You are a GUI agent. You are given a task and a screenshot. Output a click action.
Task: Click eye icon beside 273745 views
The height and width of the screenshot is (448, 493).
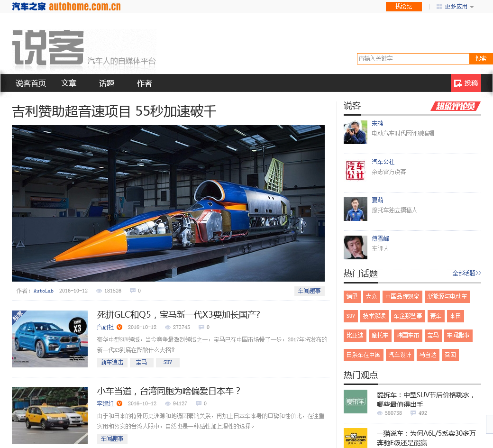[x=168, y=328]
